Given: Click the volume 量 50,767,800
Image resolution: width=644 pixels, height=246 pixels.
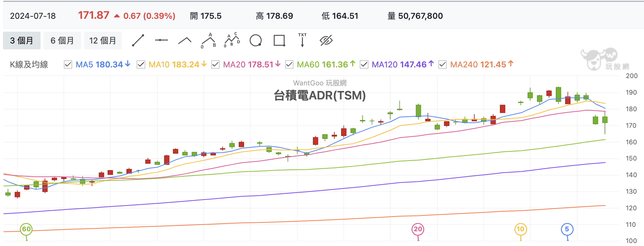Looking at the screenshot, I should [x=415, y=16].
